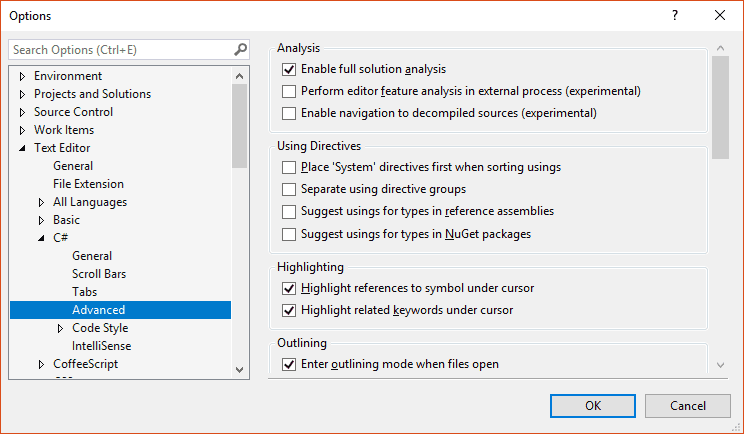The image size is (744, 434).
Task: Click the Search Options input field
Action: coord(122,50)
